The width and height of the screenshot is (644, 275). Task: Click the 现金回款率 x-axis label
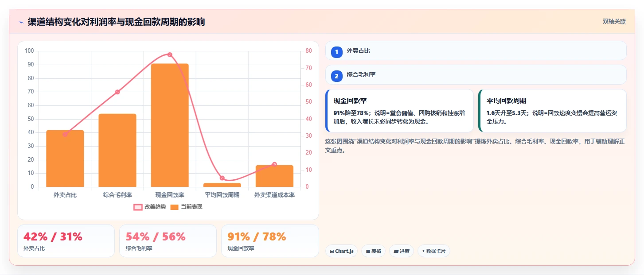click(170, 195)
